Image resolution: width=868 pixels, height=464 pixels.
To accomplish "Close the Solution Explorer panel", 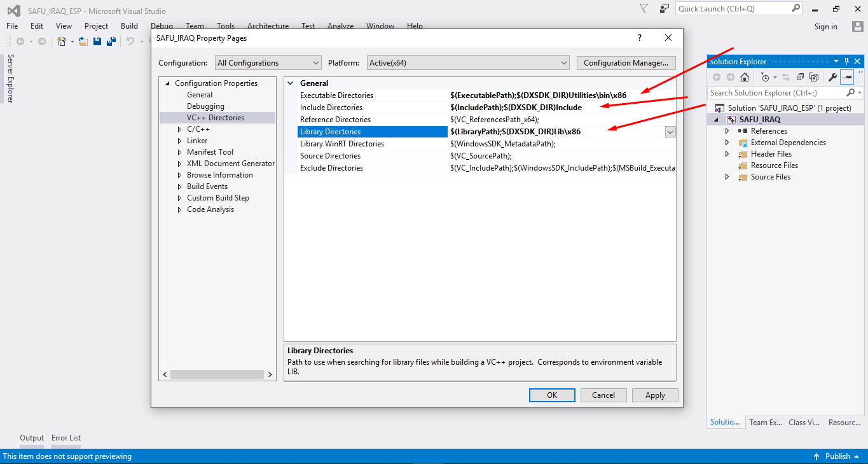I will pyautogui.click(x=857, y=62).
